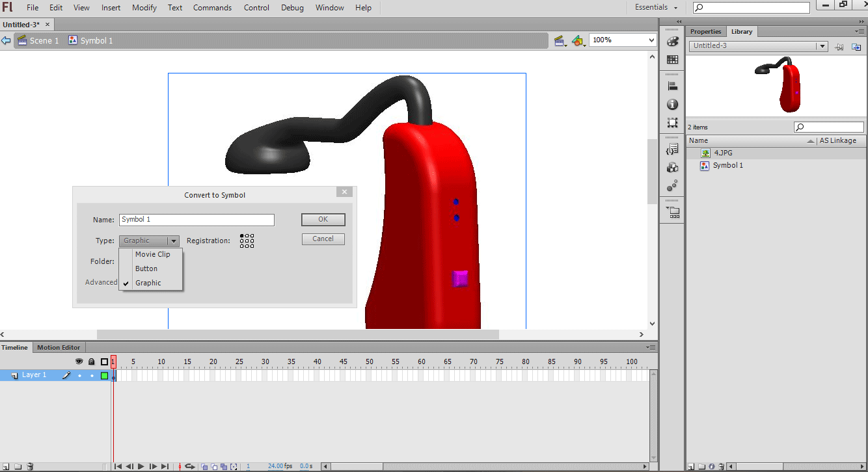Toggle visibility dot for Layer 1
868x472 pixels.
click(x=79, y=376)
